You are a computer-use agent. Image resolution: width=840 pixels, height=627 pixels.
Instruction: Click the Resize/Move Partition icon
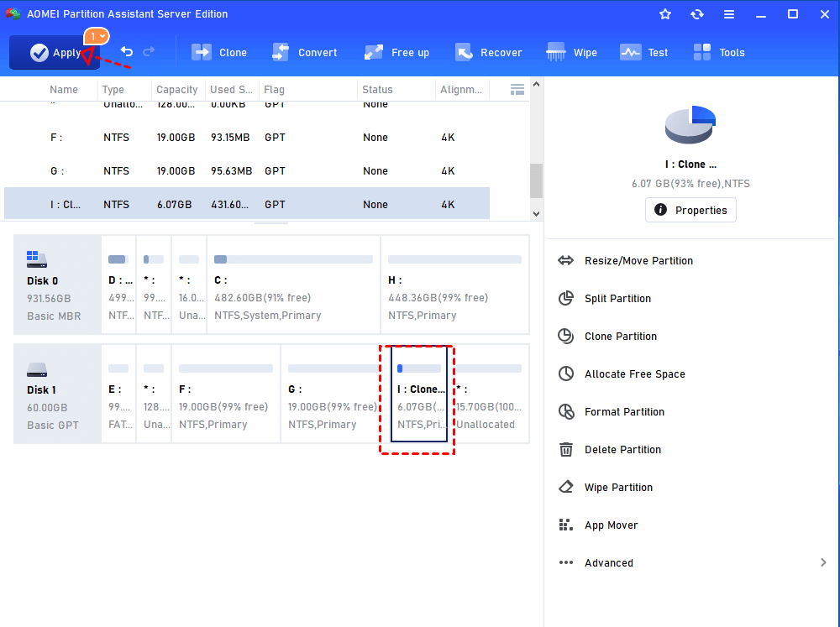565,261
